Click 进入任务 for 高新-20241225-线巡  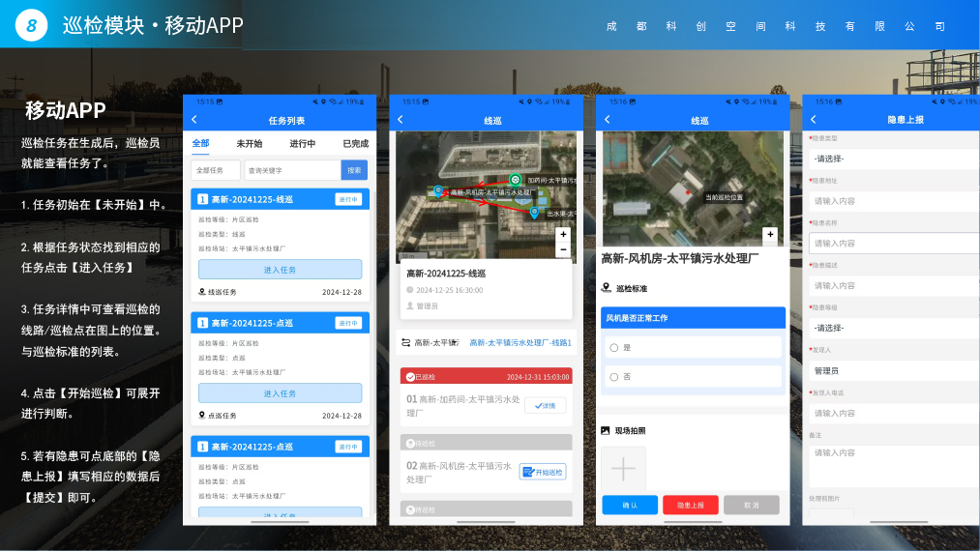coord(280,270)
